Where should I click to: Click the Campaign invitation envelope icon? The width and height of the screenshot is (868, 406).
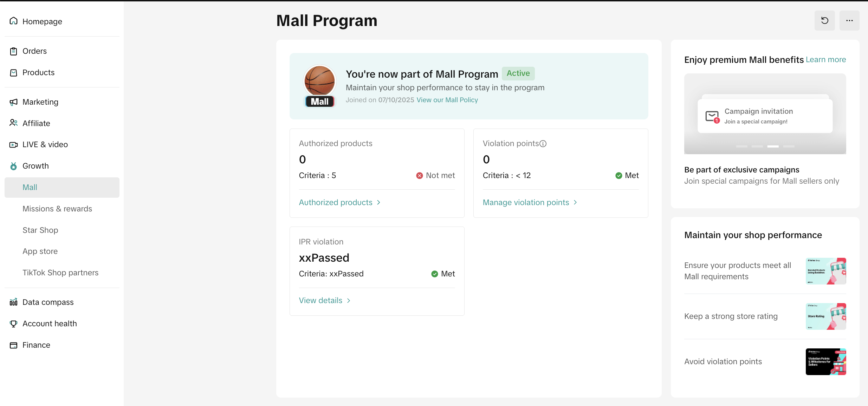click(712, 116)
